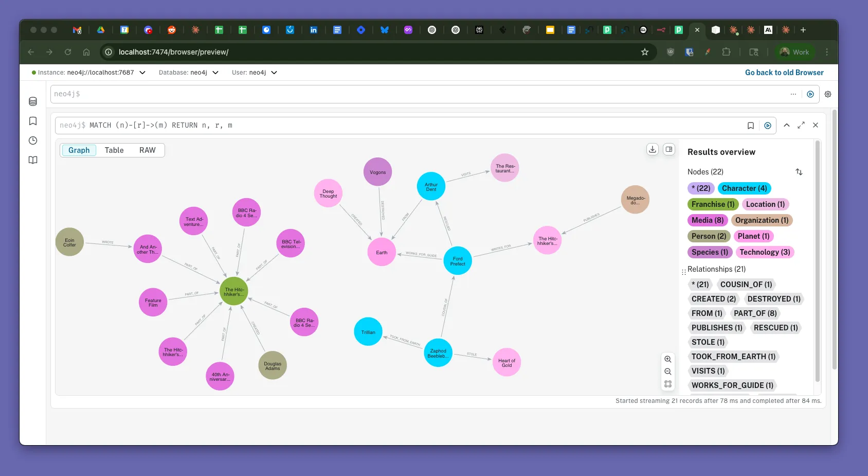Open the database information sidebar icon

33,101
